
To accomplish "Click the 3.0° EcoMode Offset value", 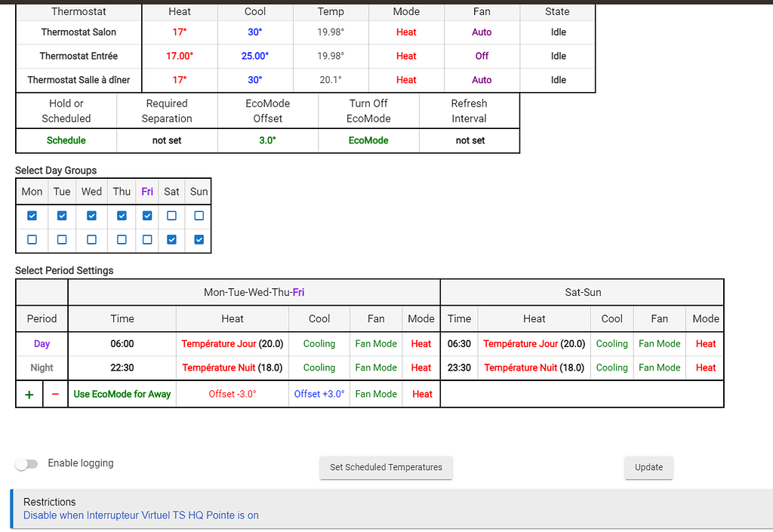I will coord(267,140).
